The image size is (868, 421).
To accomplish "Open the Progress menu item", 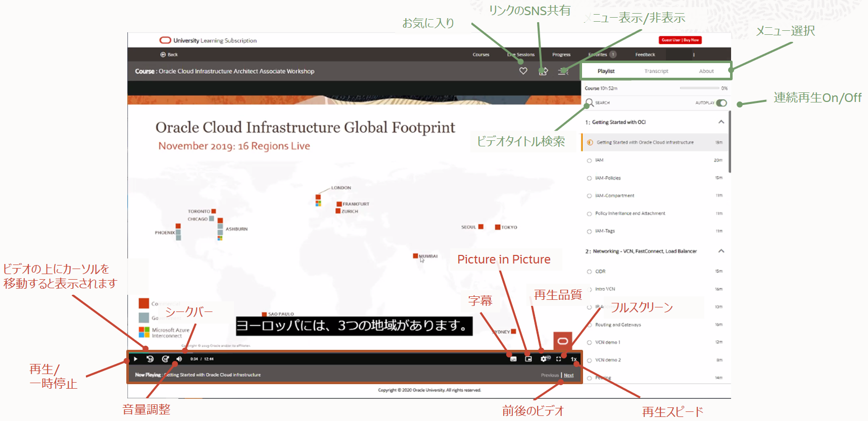I will (561, 55).
